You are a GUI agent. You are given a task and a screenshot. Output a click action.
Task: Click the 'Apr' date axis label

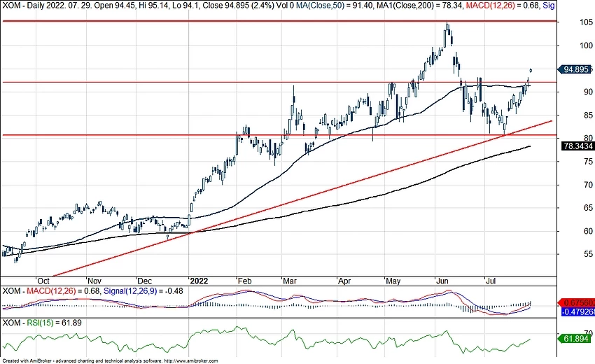[x=344, y=281]
